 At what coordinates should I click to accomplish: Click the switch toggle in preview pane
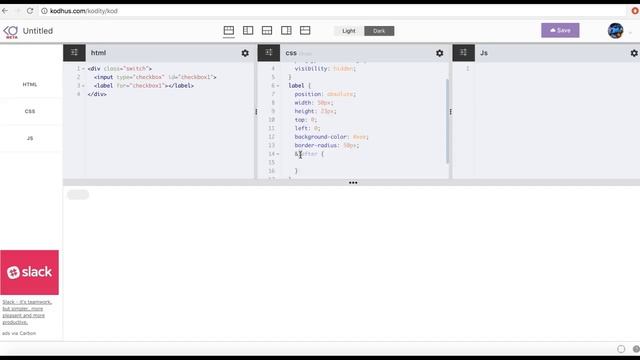(78, 195)
